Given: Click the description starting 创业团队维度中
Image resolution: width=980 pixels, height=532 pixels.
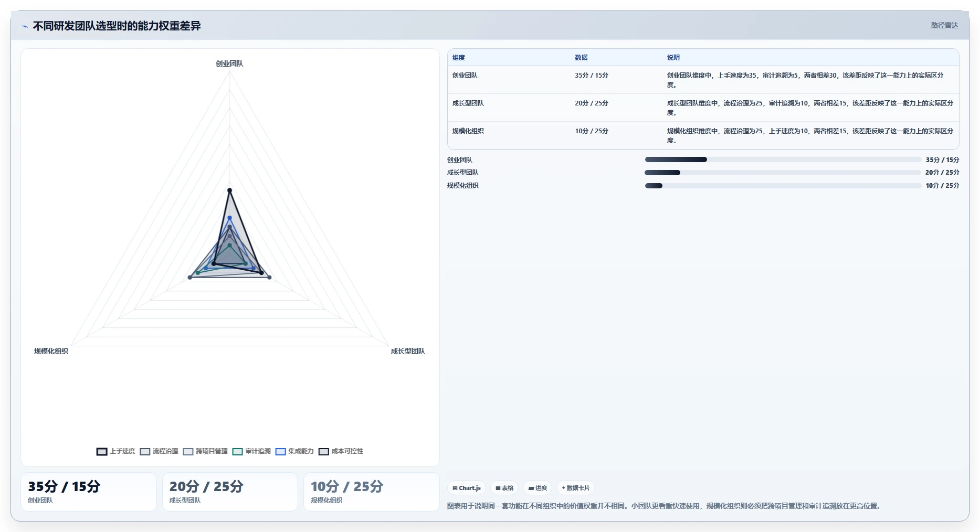Looking at the screenshot, I should click(805, 80).
